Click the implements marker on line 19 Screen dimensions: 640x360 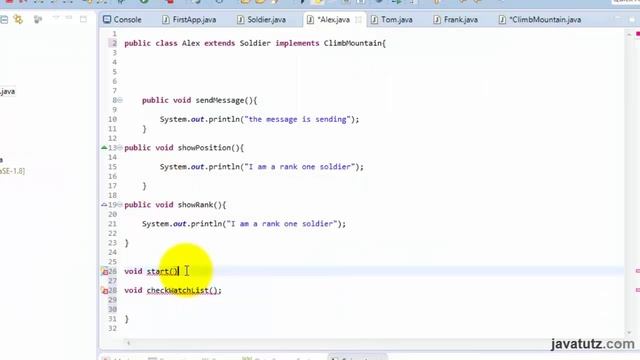[x=104, y=204]
